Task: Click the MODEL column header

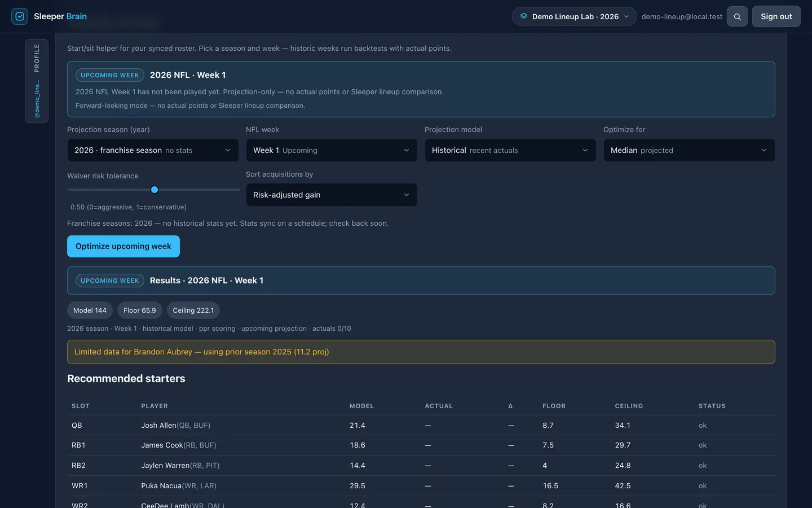Action: 361,406
